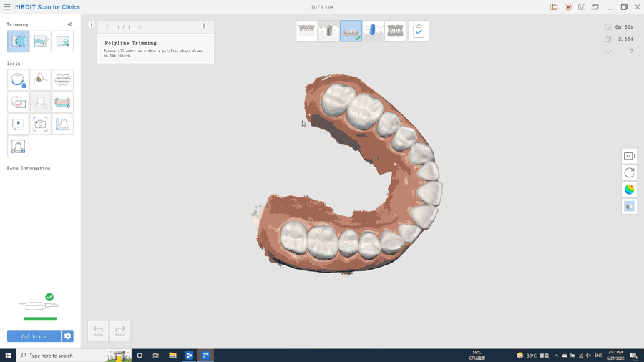Viewport: 644px width, 362px height.
Task: Click the blue cube icon on right panel
Action: 629,207
